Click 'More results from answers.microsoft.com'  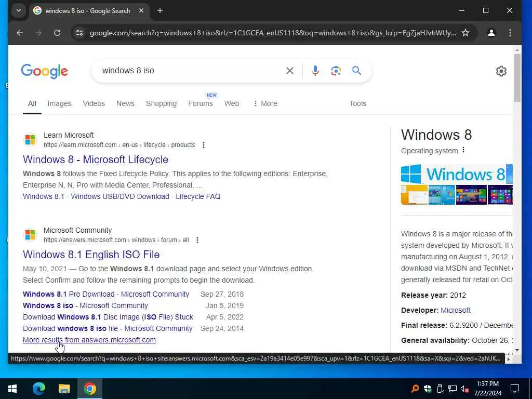[89, 340]
